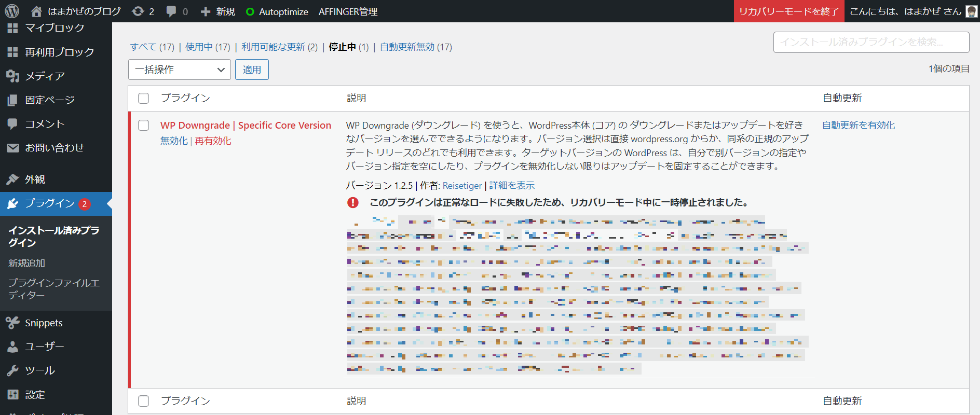Click the コメント speech bubble sidebar icon

[x=12, y=124]
